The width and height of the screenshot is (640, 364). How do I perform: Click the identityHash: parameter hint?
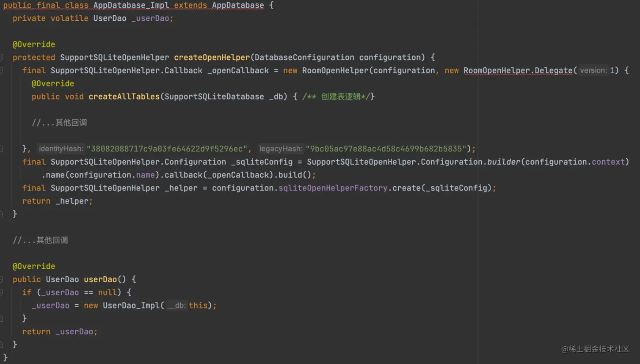click(61, 149)
